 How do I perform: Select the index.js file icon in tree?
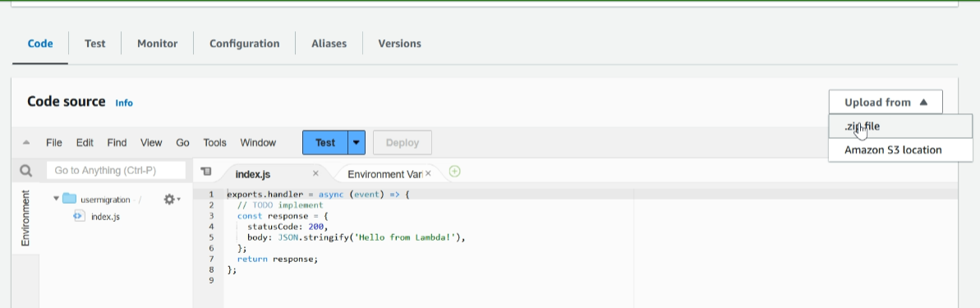click(80, 216)
